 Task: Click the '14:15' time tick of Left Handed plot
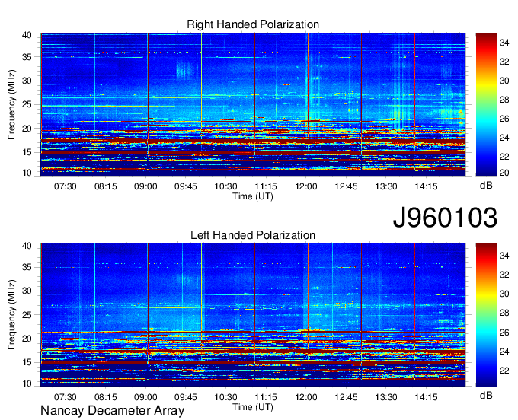point(426,397)
